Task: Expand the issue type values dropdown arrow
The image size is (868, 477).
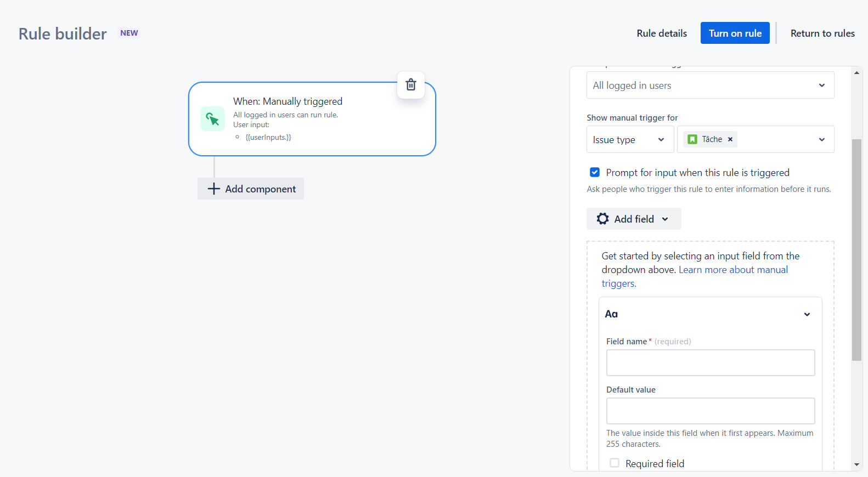Action: coord(822,139)
